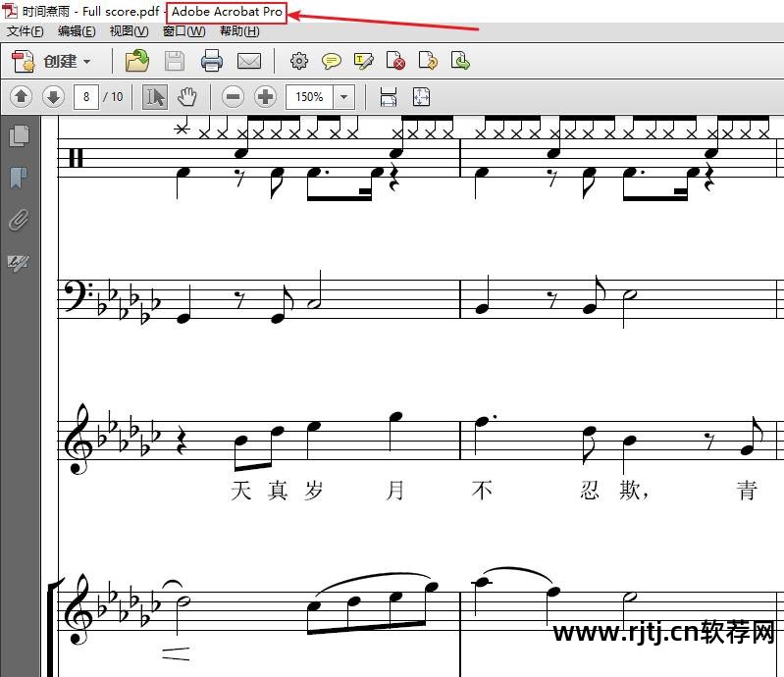The height and width of the screenshot is (677, 784).
Task: Print the document with printer icon
Action: click(212, 61)
